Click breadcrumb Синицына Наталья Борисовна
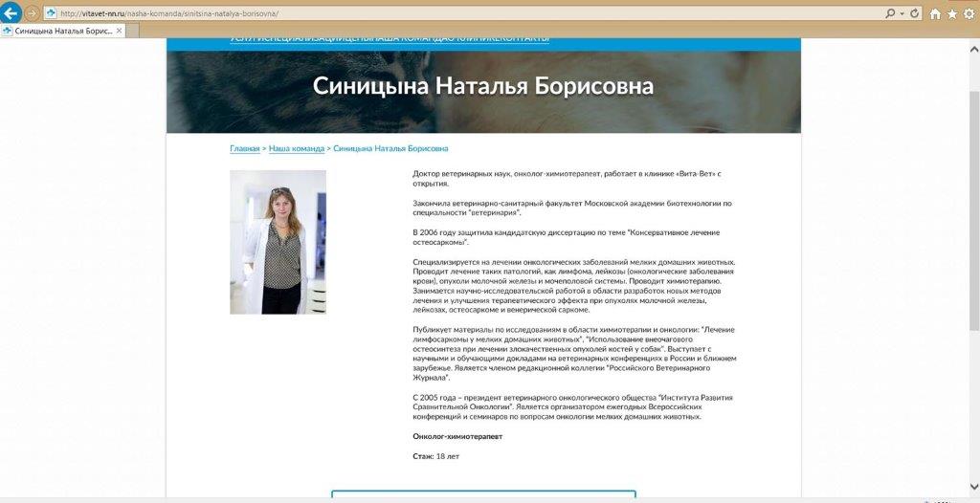Image resolution: width=980 pixels, height=503 pixels. click(390, 149)
